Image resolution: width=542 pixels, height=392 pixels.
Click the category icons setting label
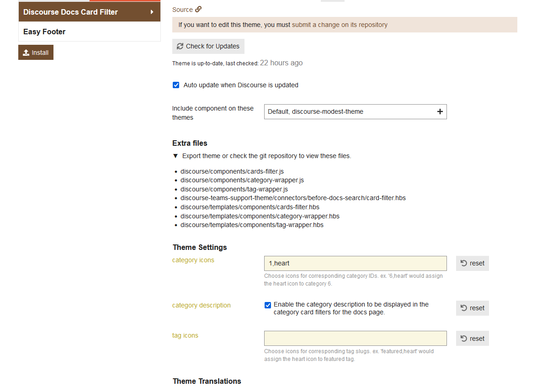pyautogui.click(x=193, y=260)
